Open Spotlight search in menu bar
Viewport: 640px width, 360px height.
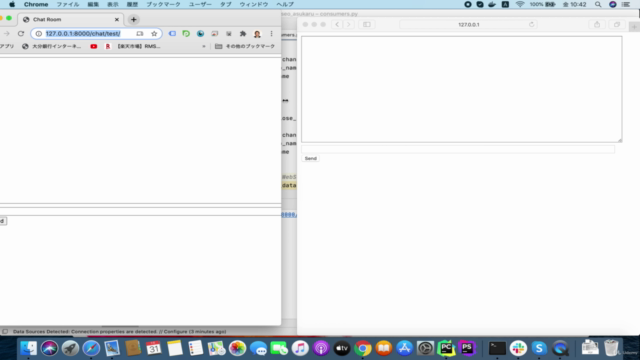coord(598,4)
